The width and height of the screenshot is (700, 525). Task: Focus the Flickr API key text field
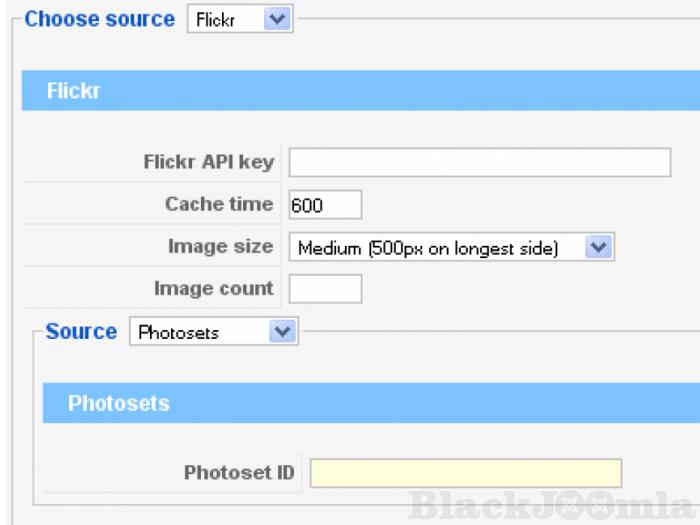[479, 162]
